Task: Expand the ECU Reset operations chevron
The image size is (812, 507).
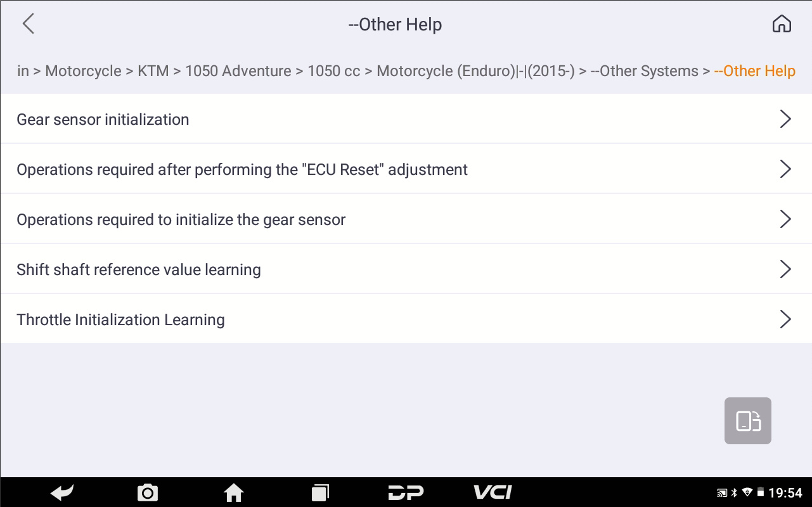Action: pyautogui.click(x=785, y=169)
